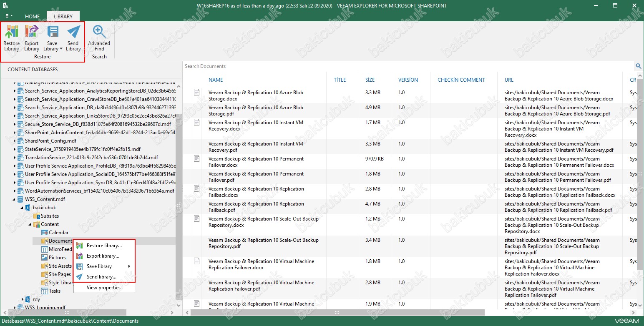This screenshot has width=644, height=326.
Task: Select Send library... context menu entry
Action: point(101,277)
